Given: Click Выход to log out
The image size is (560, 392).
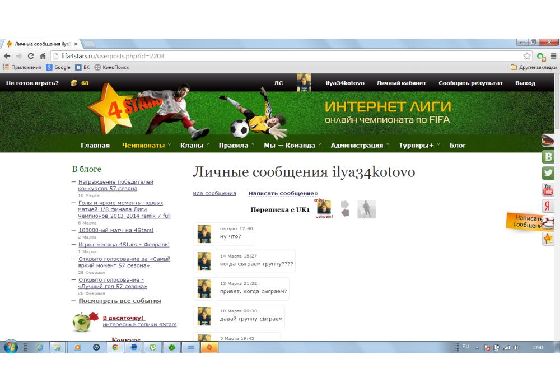Looking at the screenshot, I should [x=525, y=83].
